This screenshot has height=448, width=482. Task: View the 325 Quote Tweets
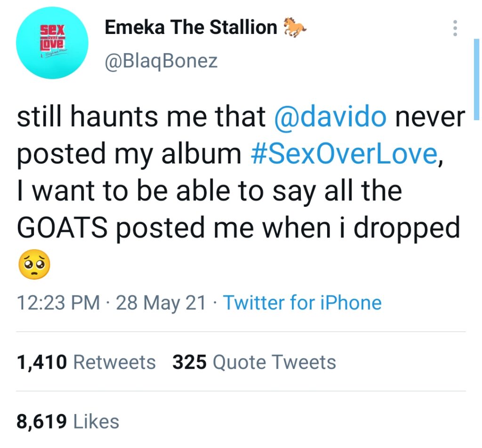pos(254,362)
